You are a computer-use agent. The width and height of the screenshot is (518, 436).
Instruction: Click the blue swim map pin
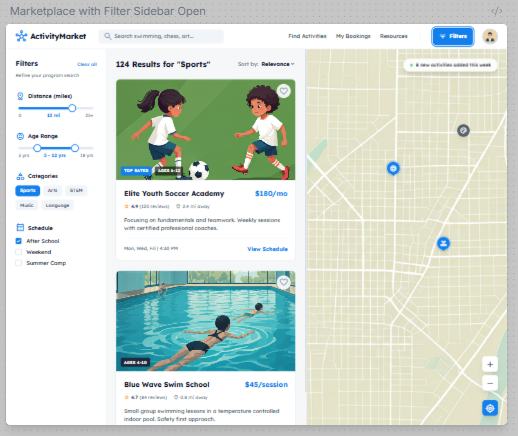pos(443,243)
